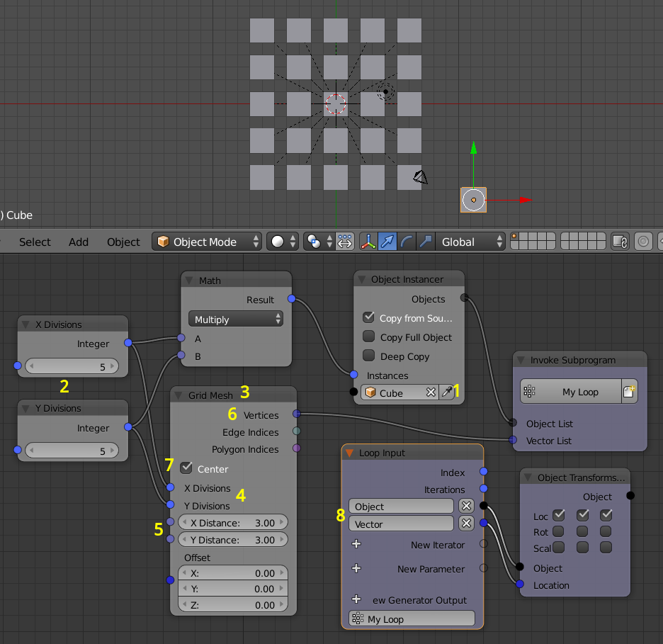Collapse the Grid Mesh node

click(x=179, y=395)
